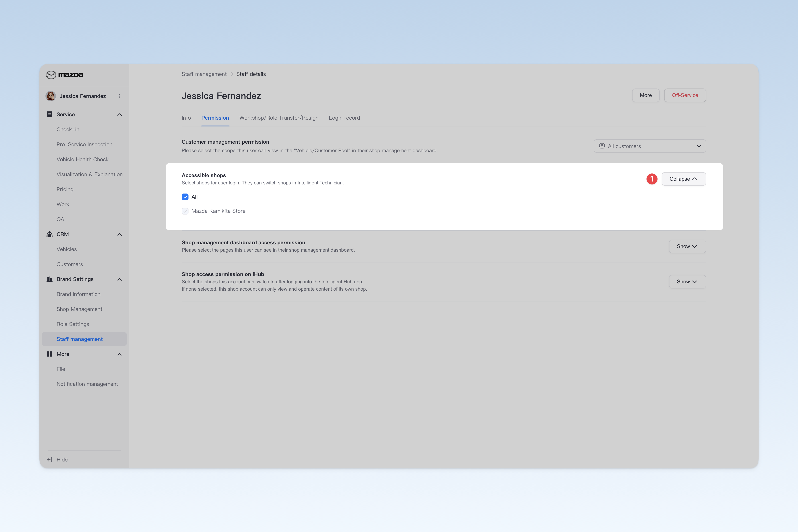Open the Workshop/Role Transfer/Resign tab

pos(279,118)
